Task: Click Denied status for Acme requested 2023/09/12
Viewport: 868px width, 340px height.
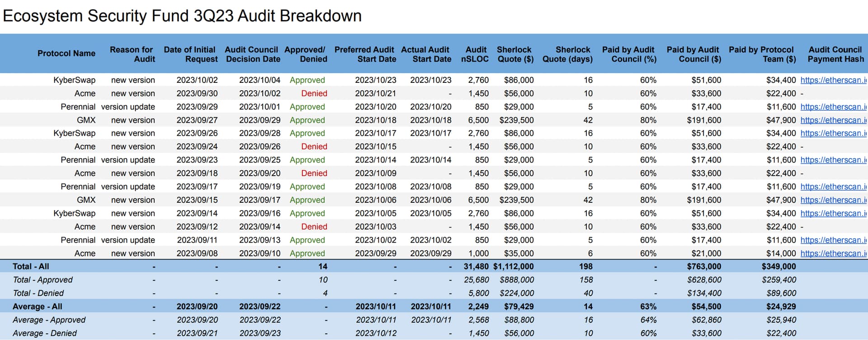Action: click(314, 226)
